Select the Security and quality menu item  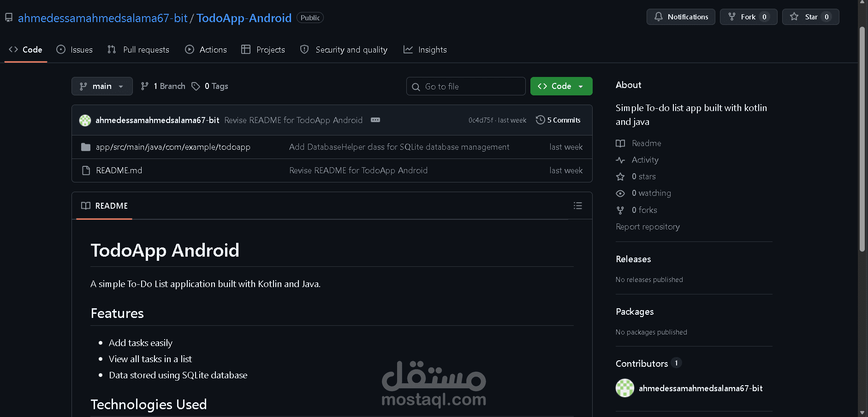[344, 49]
